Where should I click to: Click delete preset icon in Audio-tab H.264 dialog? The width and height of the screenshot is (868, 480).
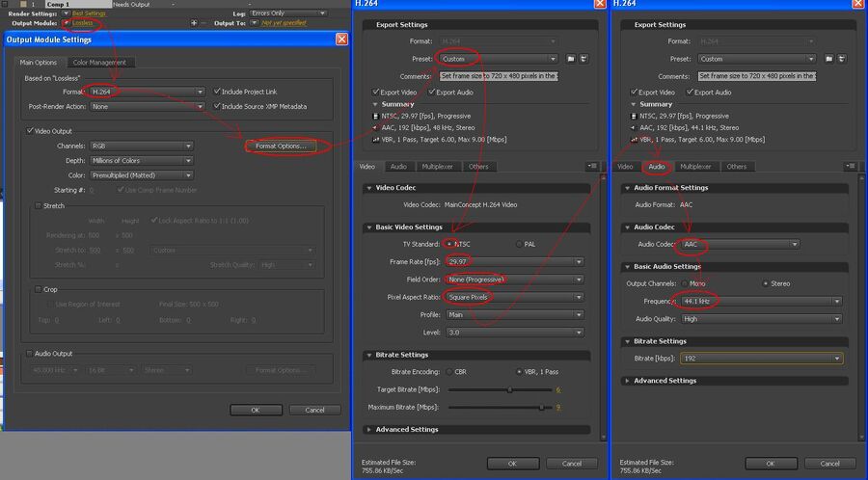tap(841, 59)
